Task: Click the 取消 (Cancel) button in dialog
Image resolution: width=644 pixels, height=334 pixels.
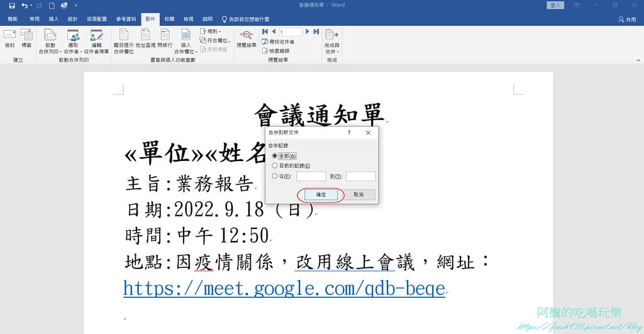Action: coord(358,195)
